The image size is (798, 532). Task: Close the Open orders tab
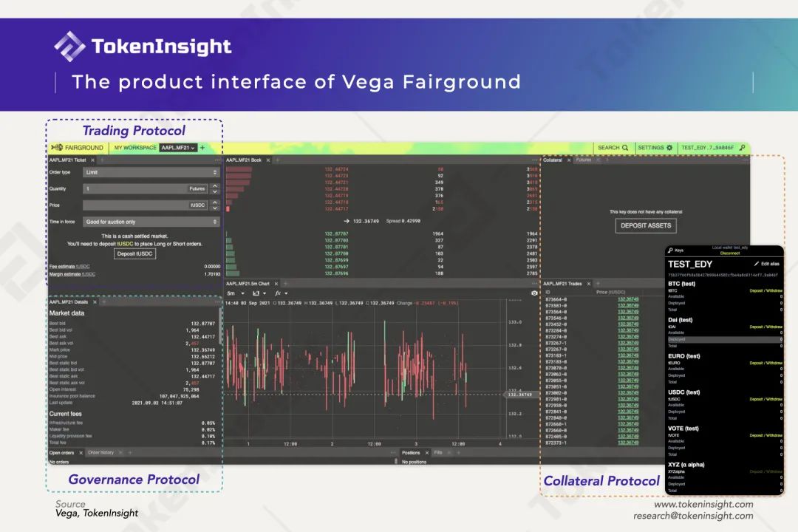81,453
